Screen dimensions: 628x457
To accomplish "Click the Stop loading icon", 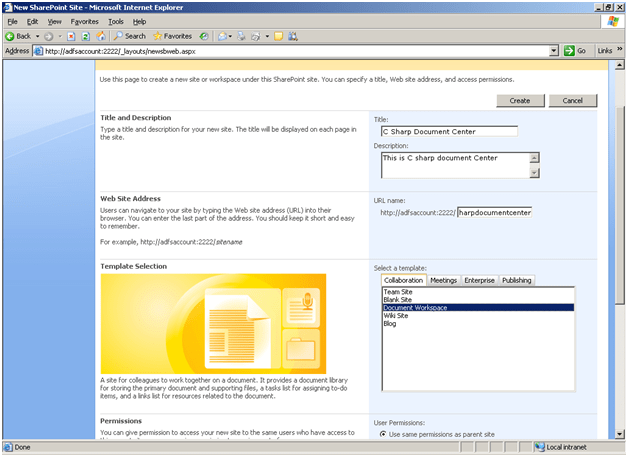I will (69, 36).
